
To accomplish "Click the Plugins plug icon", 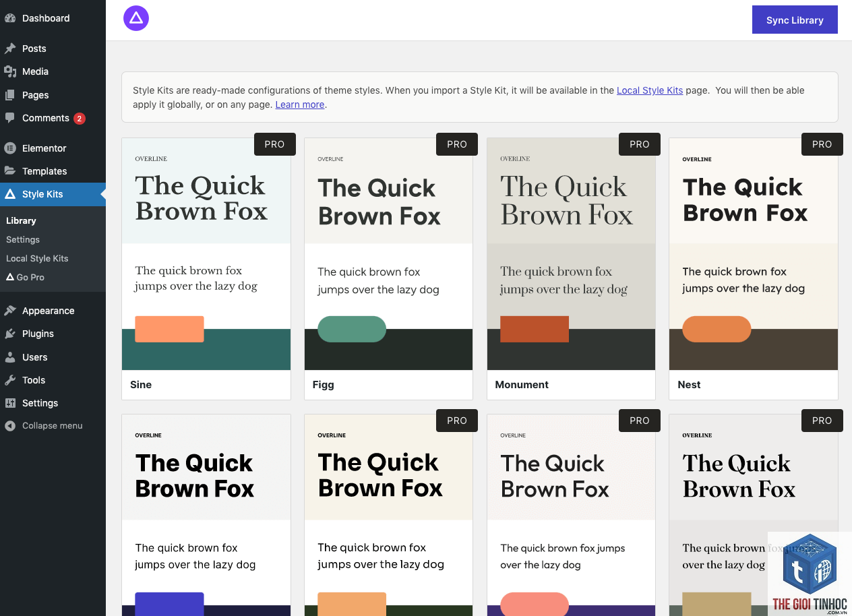I will tap(10, 334).
